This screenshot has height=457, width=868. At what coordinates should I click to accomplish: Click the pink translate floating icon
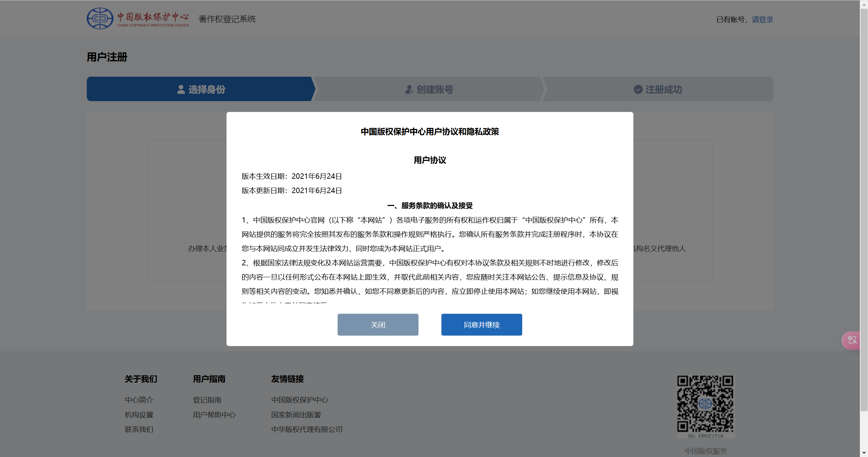pyautogui.click(x=851, y=340)
